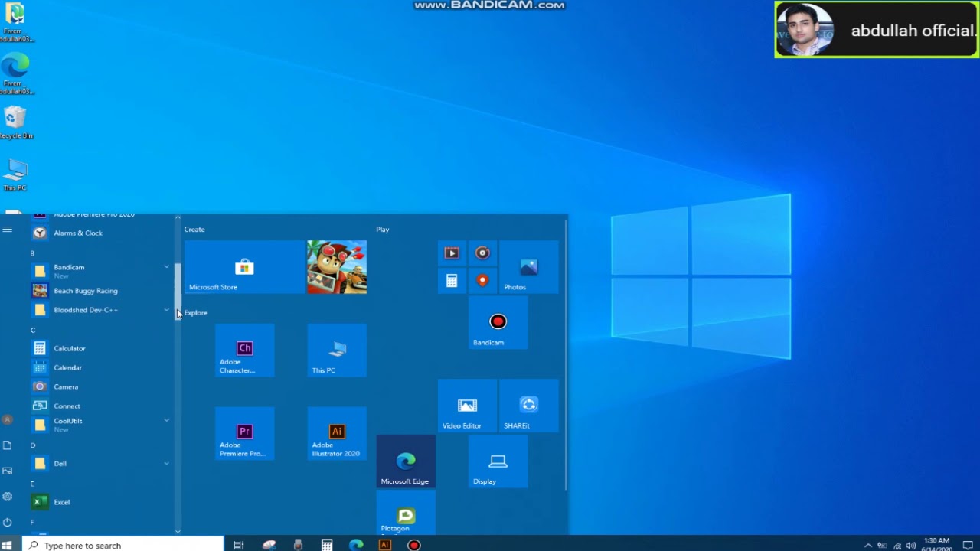The width and height of the screenshot is (980, 551).
Task: Open the notification Action Center
Action: (968, 546)
